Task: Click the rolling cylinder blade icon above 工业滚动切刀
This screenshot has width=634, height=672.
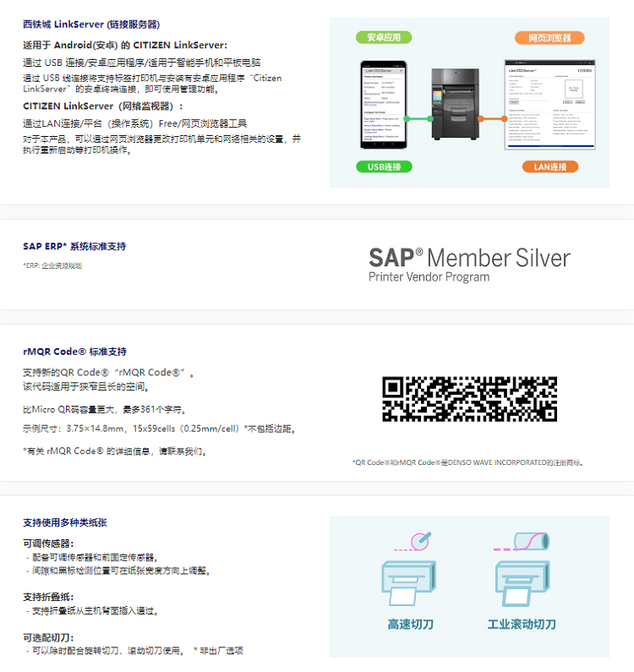Action: (x=522, y=541)
